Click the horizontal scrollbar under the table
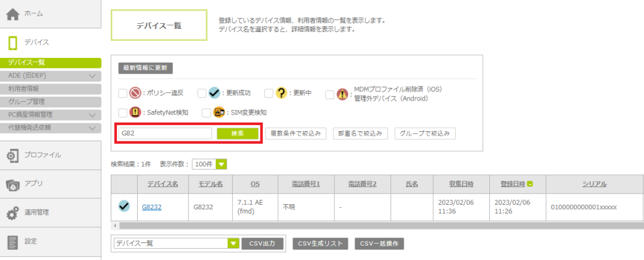This screenshot has height=260, width=644. click(377, 225)
